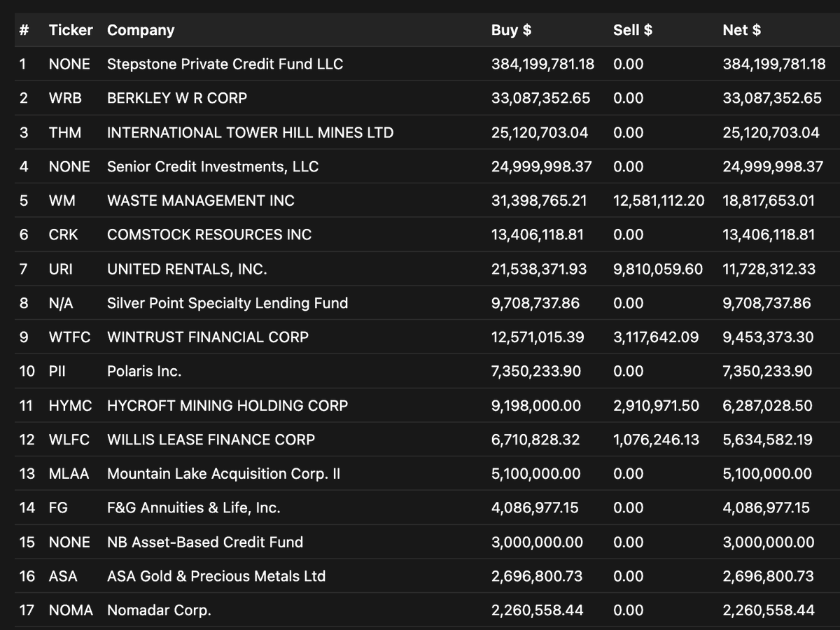Click Mountain Lake net value 5,100,000.00
The height and width of the screenshot is (630, 840).
click(x=767, y=474)
